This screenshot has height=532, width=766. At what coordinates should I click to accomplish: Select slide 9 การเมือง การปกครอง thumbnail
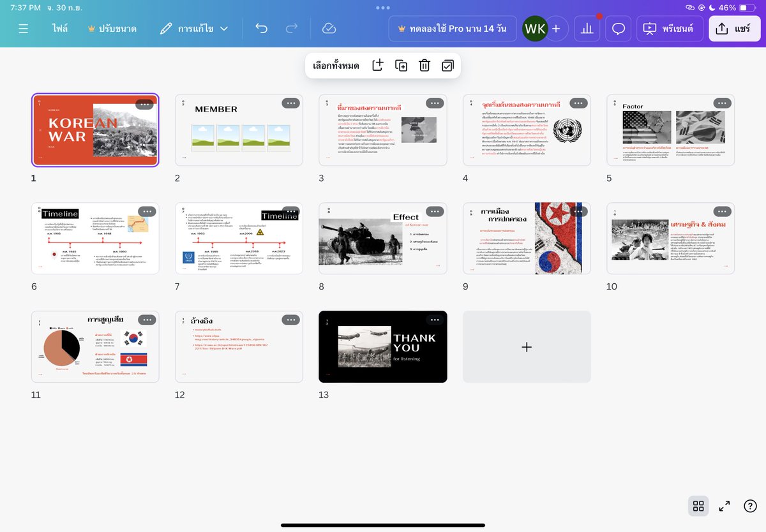527,239
